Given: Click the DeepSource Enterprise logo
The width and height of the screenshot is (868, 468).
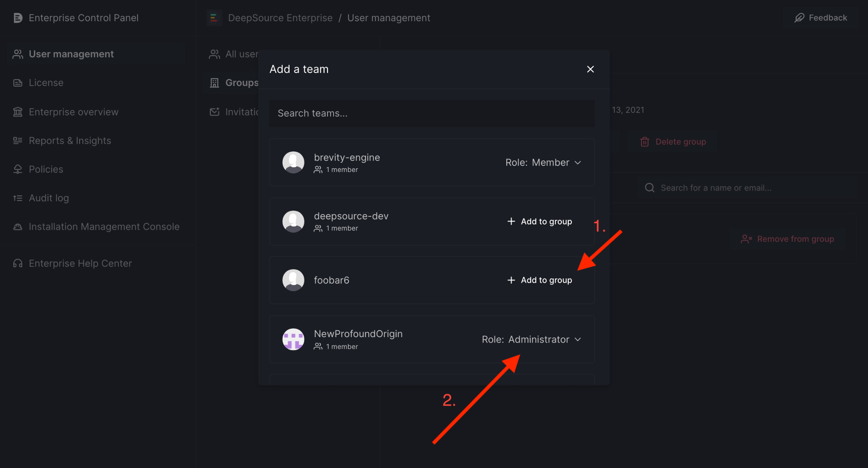Looking at the screenshot, I should point(214,17).
